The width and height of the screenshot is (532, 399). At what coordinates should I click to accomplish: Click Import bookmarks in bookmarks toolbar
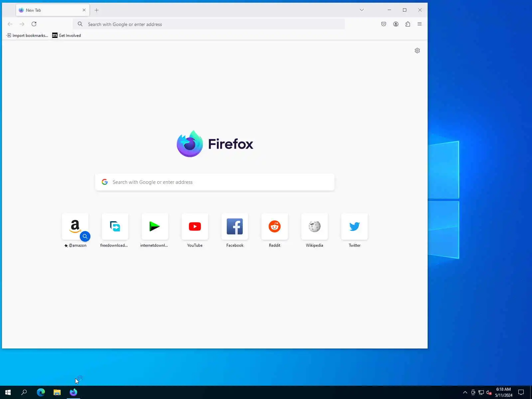pos(27,36)
